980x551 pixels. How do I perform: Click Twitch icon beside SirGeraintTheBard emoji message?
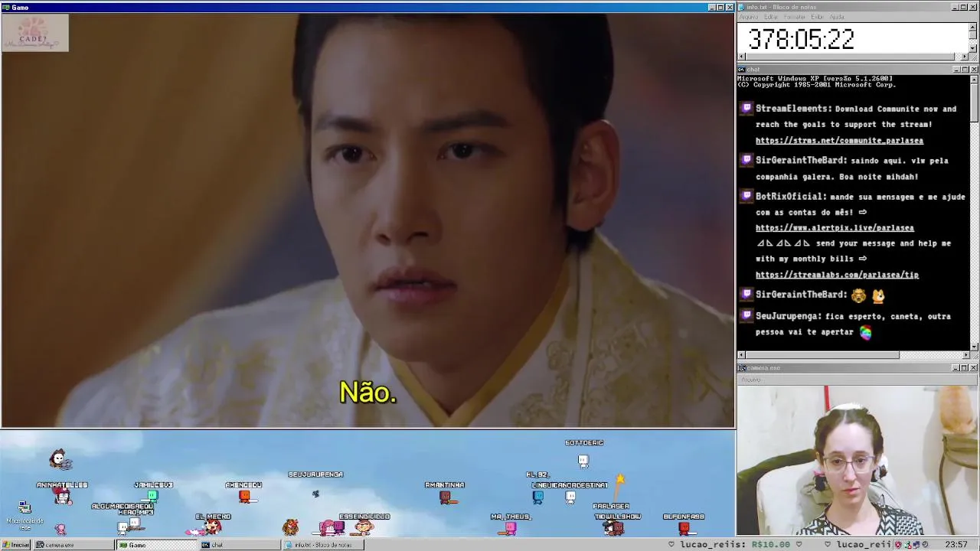click(746, 294)
